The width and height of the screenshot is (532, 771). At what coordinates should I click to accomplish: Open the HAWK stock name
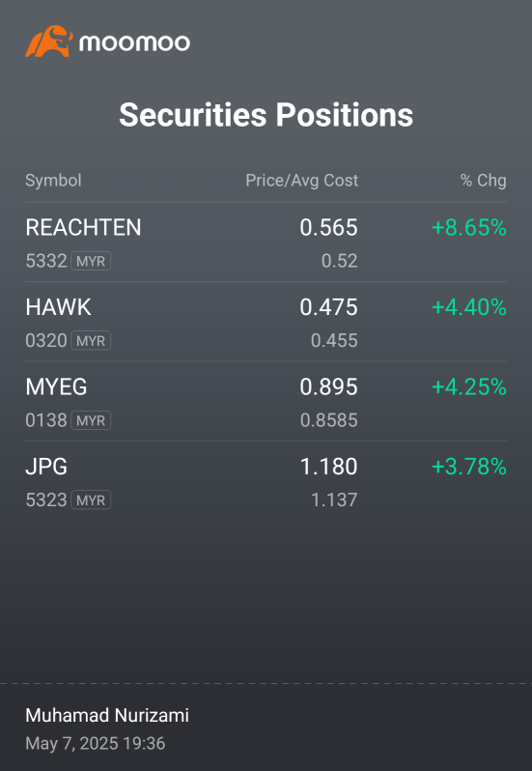pyautogui.click(x=58, y=307)
